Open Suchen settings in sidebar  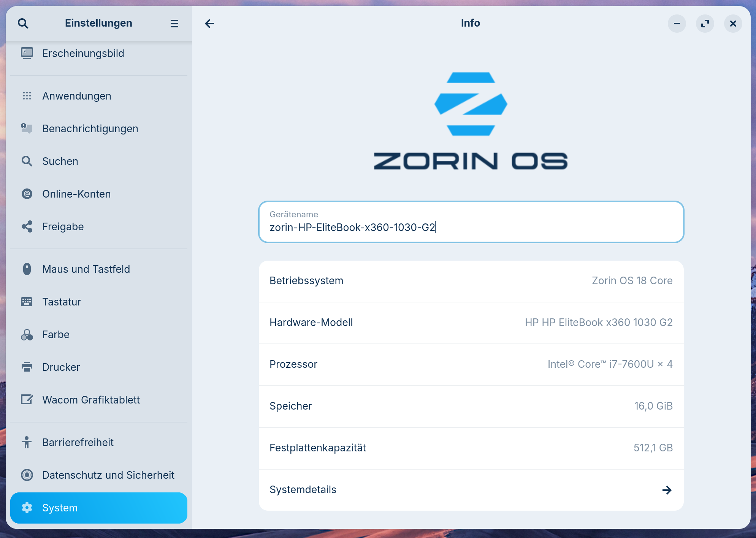pos(60,161)
